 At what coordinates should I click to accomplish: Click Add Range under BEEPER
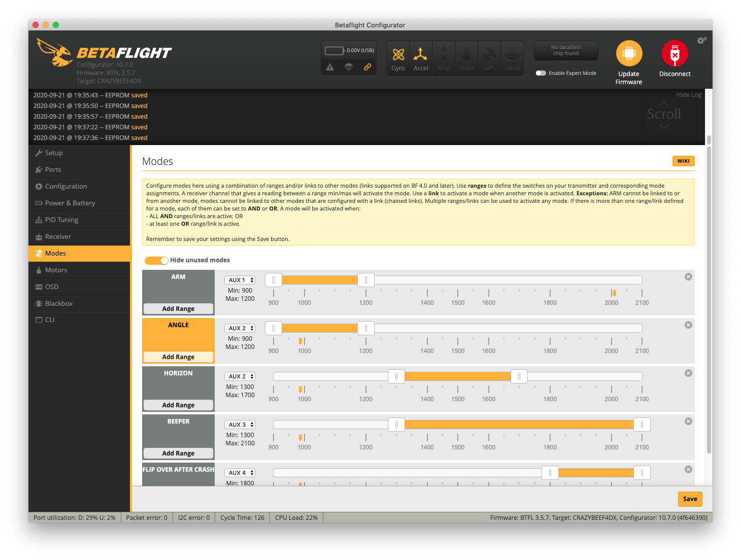tap(178, 453)
